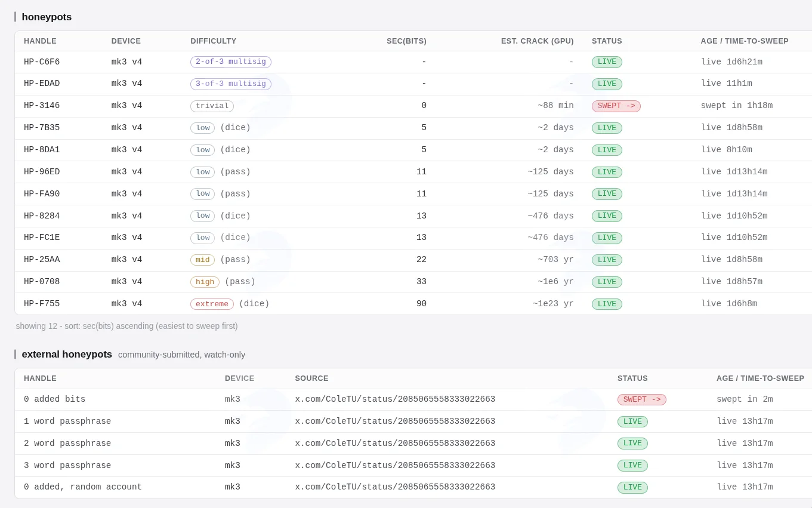Click the mid difficulty tag on HP-25AA
The image size is (812, 508).
click(x=202, y=260)
